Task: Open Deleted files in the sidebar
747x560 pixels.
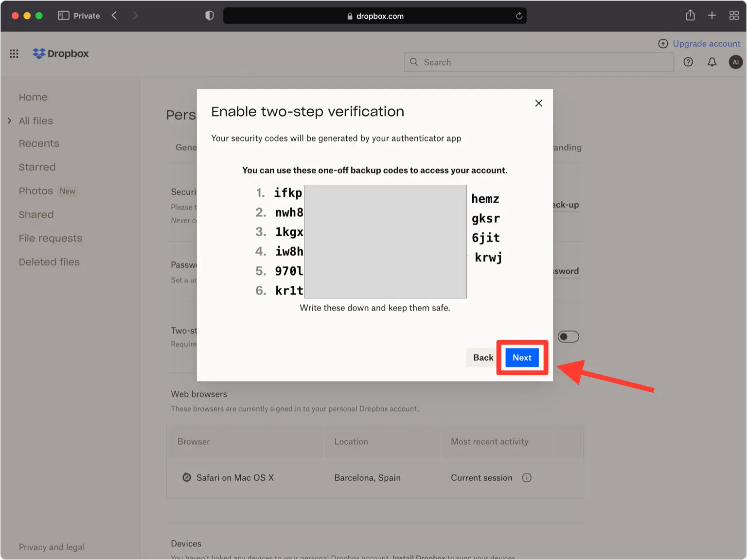Action: pyautogui.click(x=49, y=262)
